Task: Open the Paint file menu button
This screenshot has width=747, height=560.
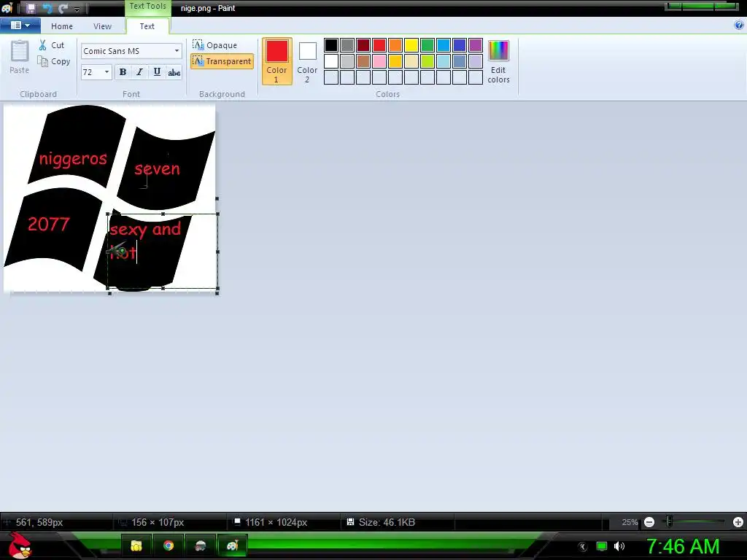Action: pos(20,26)
